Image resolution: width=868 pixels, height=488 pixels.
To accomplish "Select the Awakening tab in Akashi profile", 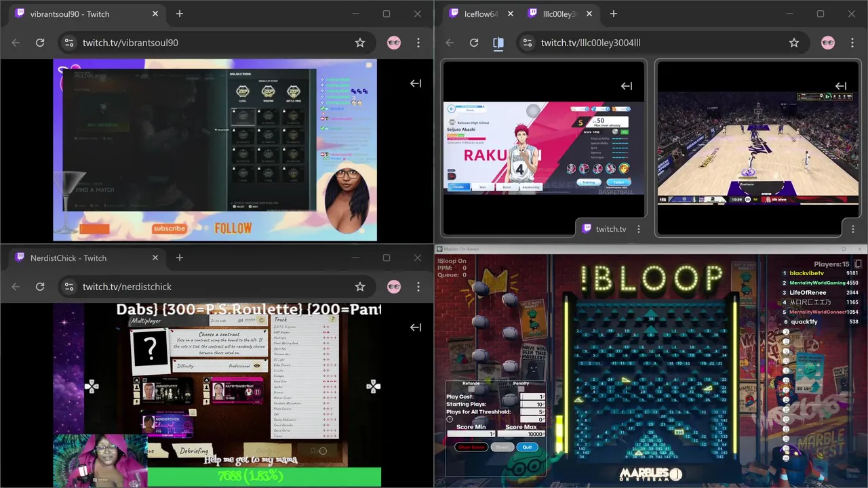I will (531, 187).
